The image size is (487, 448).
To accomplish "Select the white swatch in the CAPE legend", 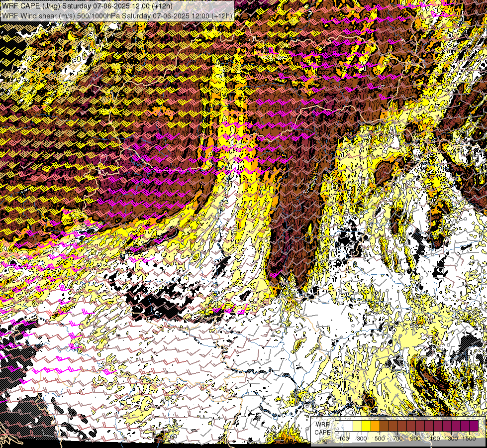I will (x=349, y=426).
